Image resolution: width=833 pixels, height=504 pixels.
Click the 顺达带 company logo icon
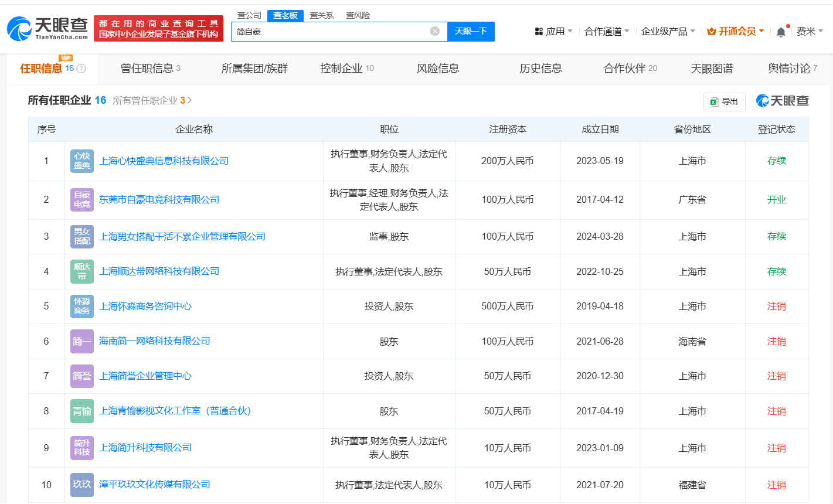pyautogui.click(x=82, y=271)
